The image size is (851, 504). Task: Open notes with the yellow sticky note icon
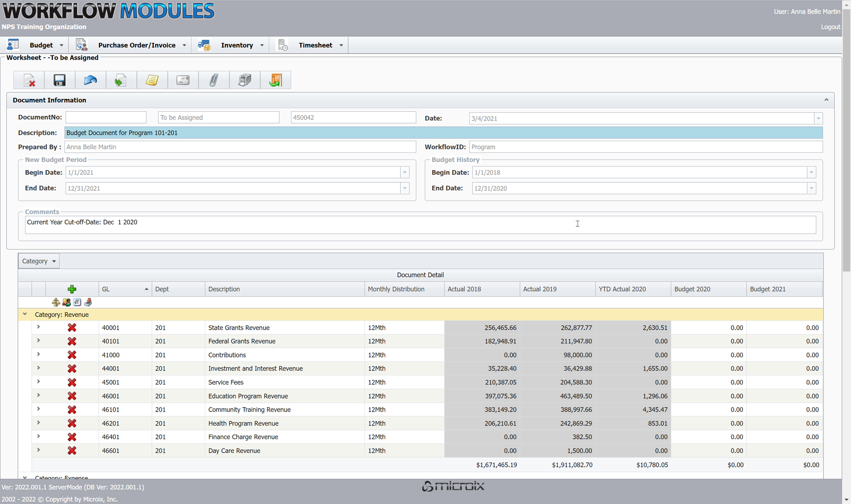click(x=152, y=80)
